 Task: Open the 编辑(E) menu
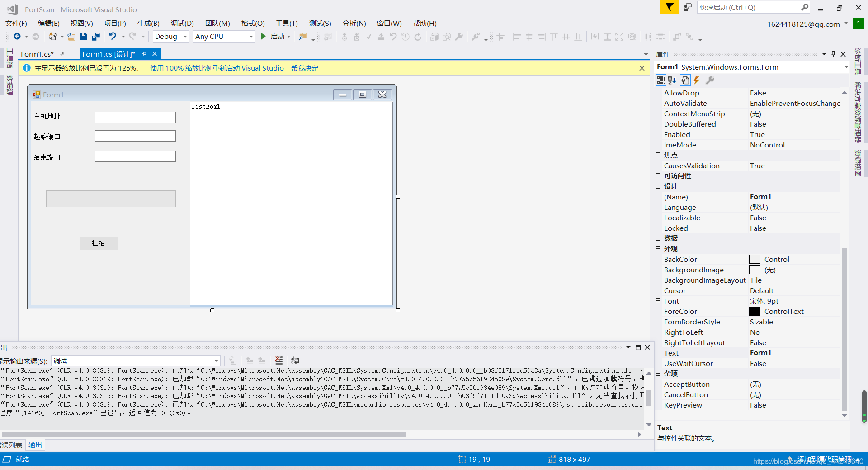click(48, 24)
